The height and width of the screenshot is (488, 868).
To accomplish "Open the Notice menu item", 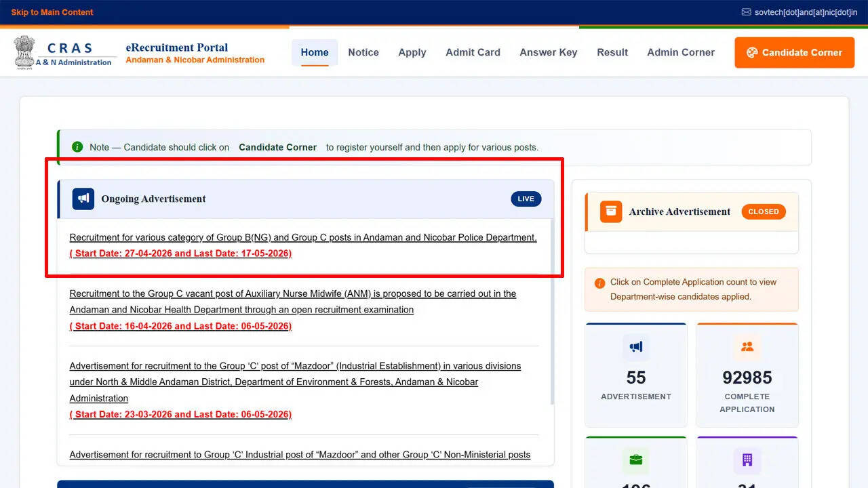I will tap(363, 52).
